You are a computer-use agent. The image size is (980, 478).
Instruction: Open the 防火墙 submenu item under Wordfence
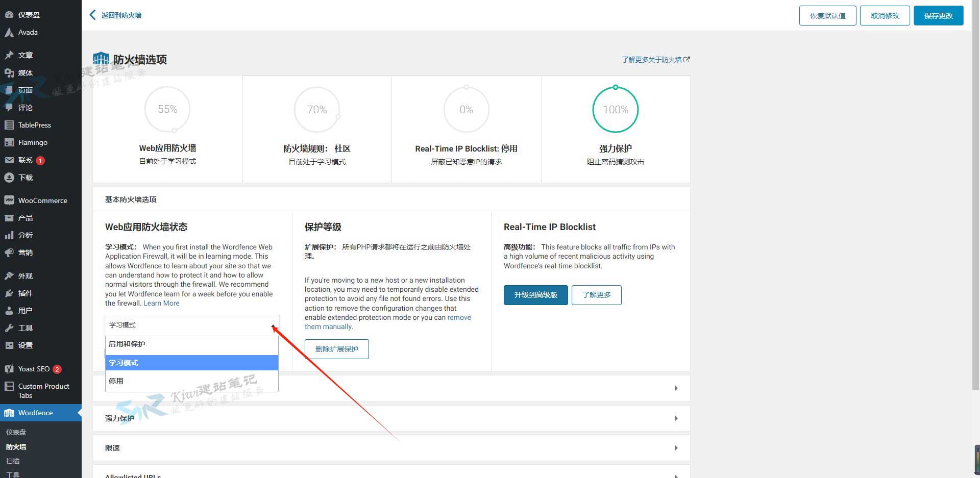coord(16,447)
